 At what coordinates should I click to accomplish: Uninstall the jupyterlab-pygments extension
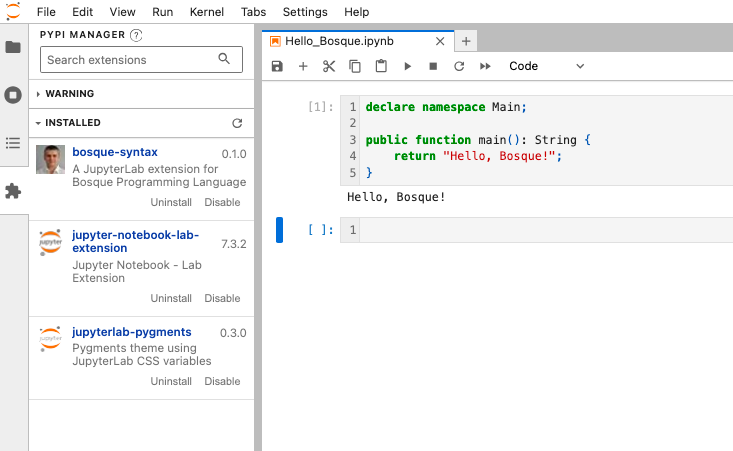(171, 381)
